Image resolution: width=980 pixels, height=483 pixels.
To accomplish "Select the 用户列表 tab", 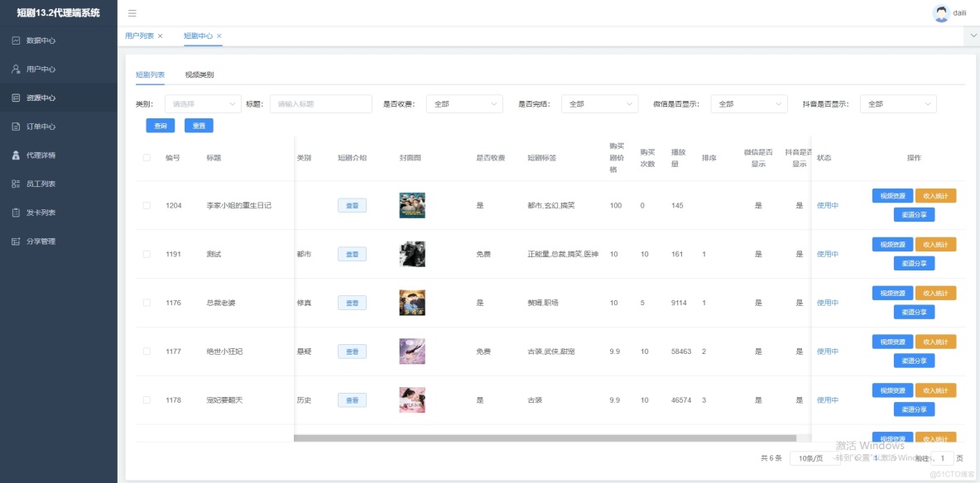I will pyautogui.click(x=142, y=36).
